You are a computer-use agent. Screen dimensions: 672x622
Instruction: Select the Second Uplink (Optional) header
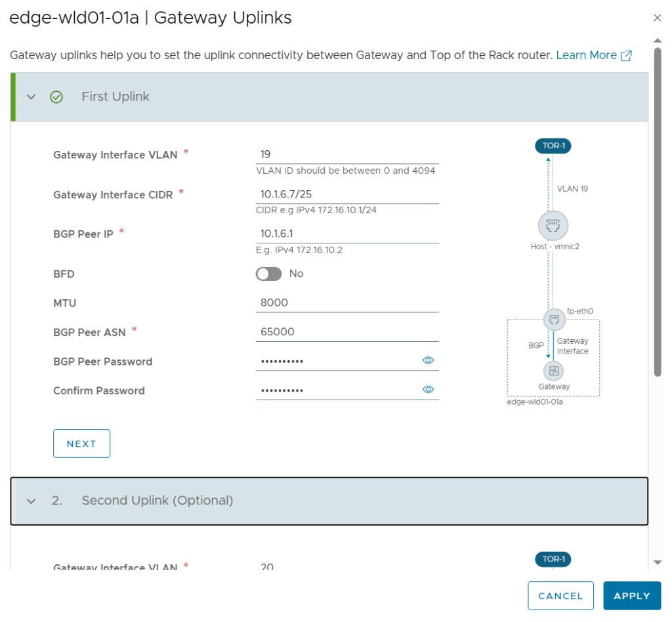coord(157,501)
